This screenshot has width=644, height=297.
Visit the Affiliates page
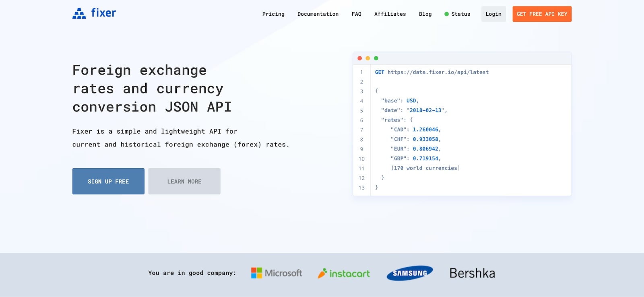tap(390, 14)
